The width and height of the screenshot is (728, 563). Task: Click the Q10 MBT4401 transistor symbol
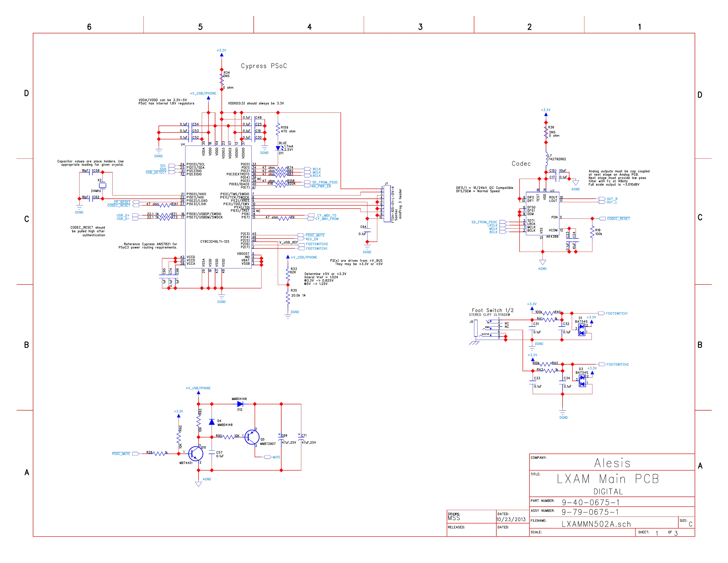(x=196, y=454)
